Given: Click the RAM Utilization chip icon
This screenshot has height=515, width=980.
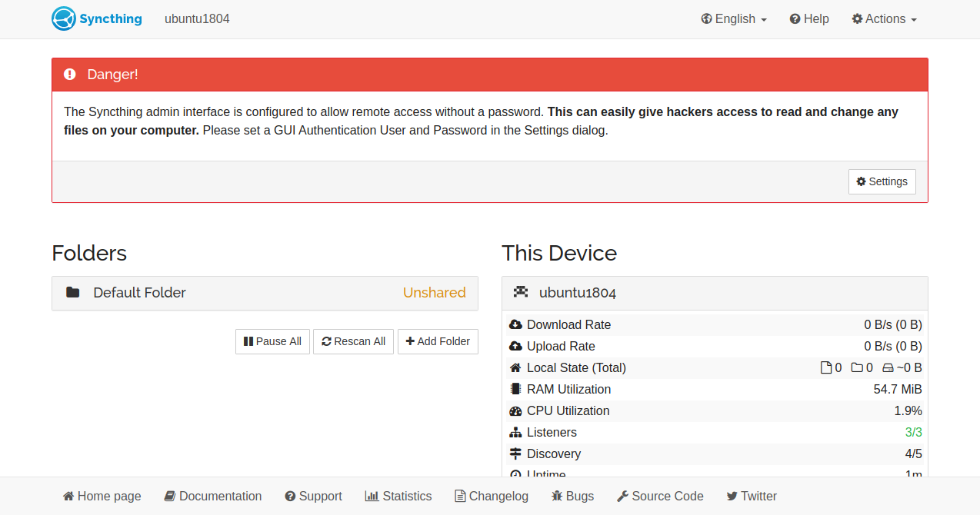Looking at the screenshot, I should tap(515, 390).
